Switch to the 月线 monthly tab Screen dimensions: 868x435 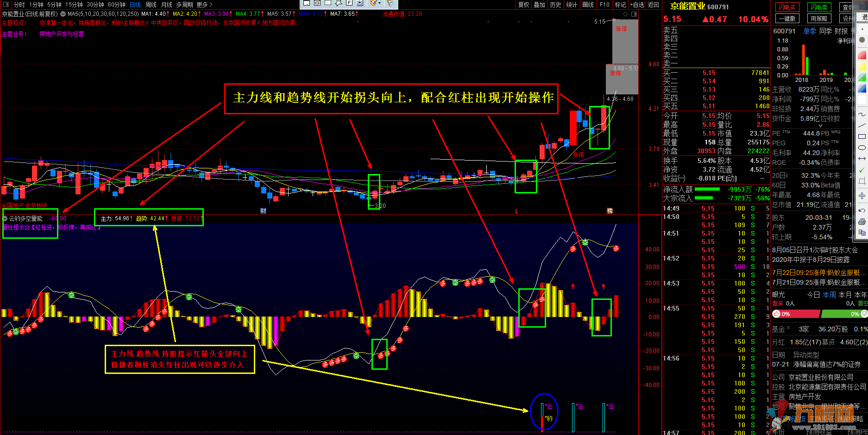click(x=167, y=5)
